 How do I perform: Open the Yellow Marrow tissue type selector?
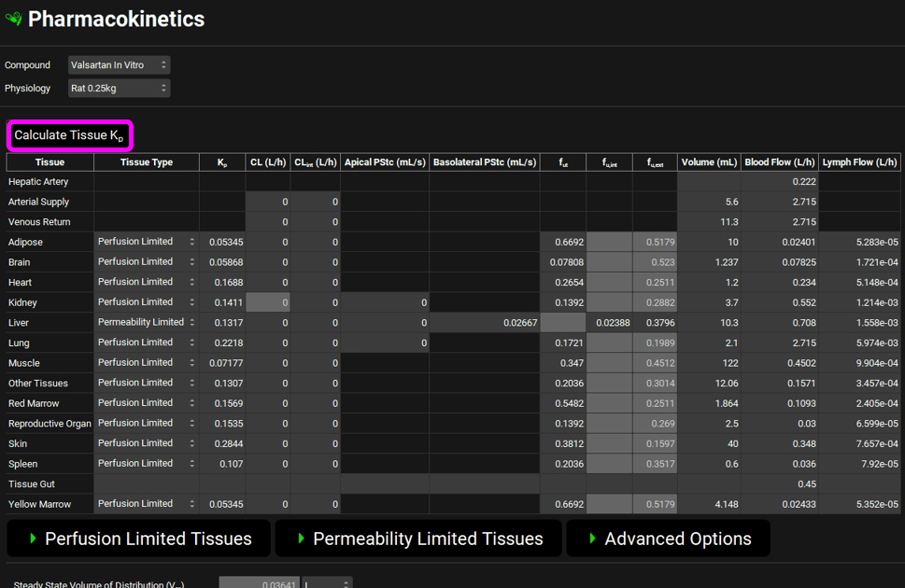click(x=146, y=504)
